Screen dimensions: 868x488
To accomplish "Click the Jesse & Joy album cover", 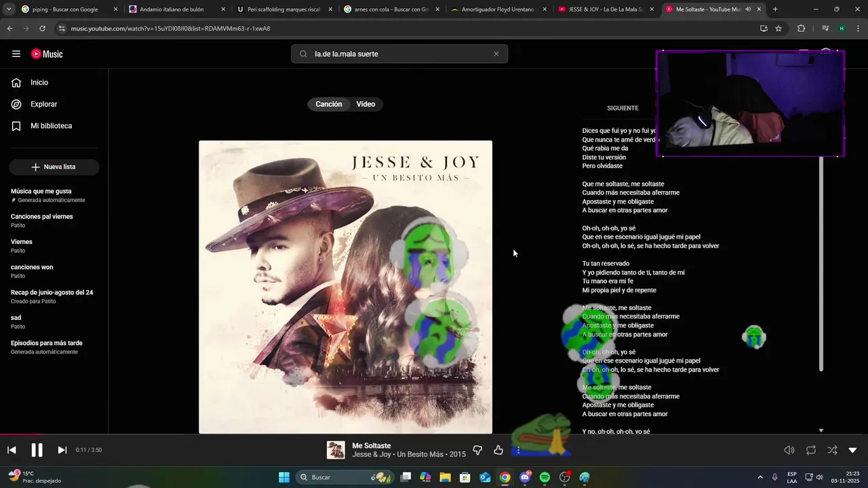I will [x=345, y=287].
